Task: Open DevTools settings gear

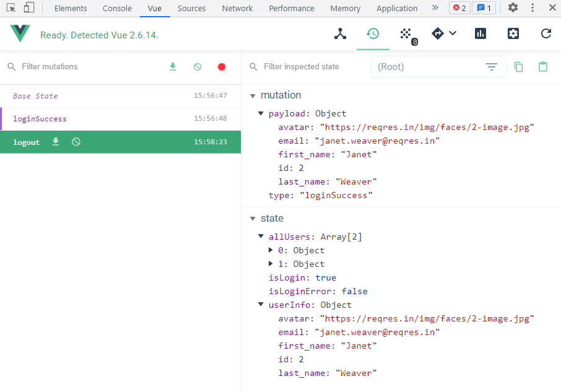Action: [x=513, y=7]
